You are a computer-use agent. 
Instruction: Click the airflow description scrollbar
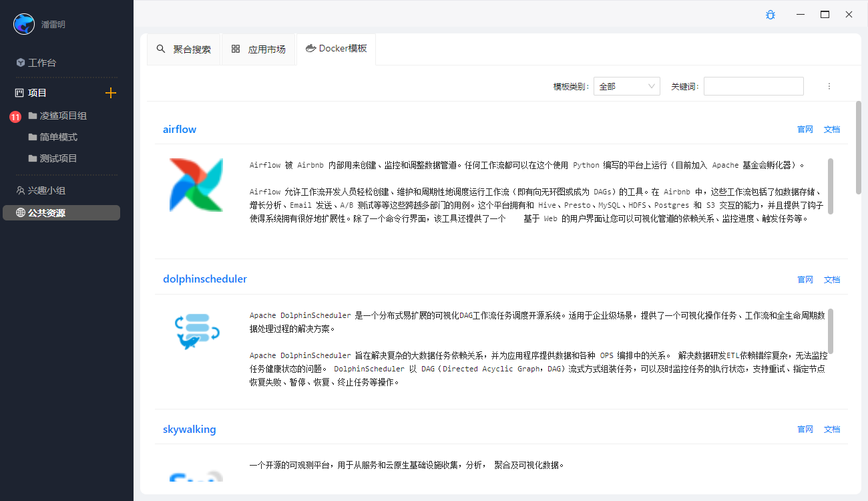(831, 186)
